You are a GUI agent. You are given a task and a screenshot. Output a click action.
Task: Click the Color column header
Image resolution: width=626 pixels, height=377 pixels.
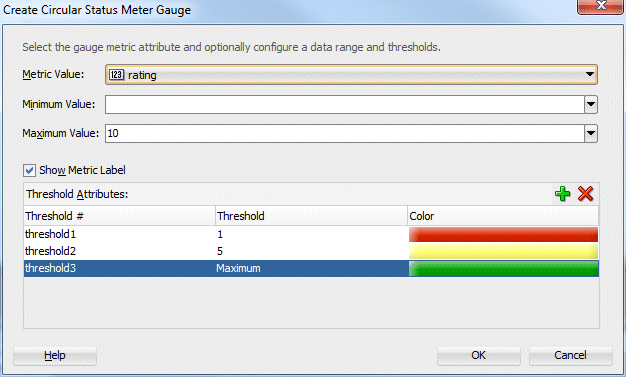point(503,216)
